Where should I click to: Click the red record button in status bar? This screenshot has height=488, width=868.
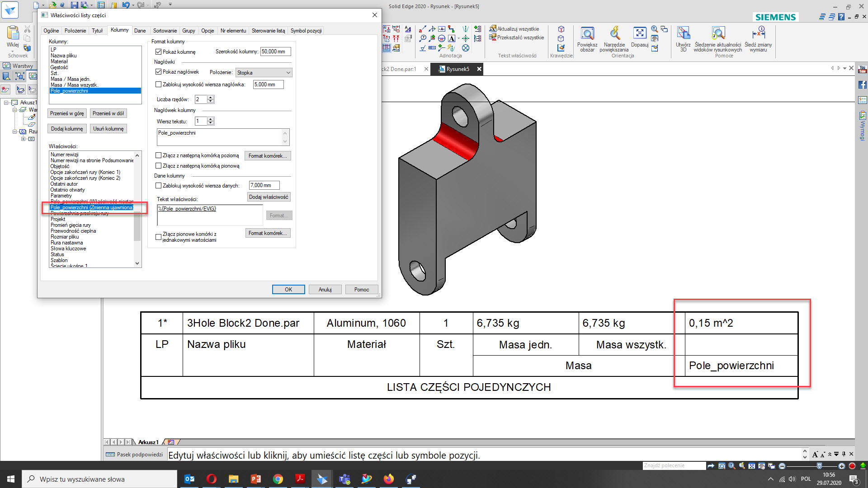pos(852,466)
